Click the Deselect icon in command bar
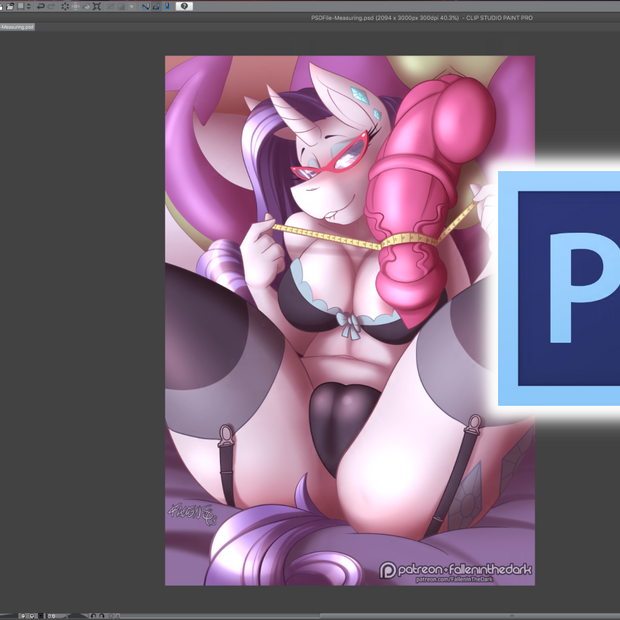The image size is (620, 620). (x=110, y=6)
